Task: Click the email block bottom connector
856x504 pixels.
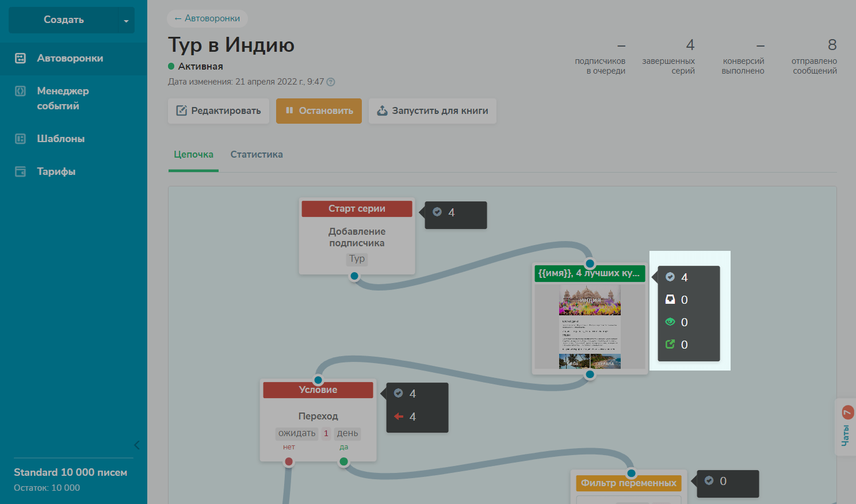Action: 590,375
